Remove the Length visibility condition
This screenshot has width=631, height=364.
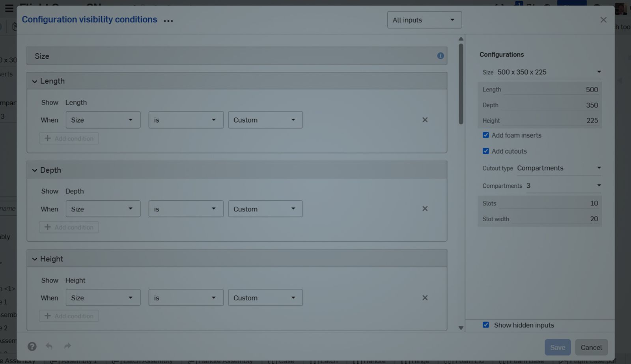click(425, 119)
